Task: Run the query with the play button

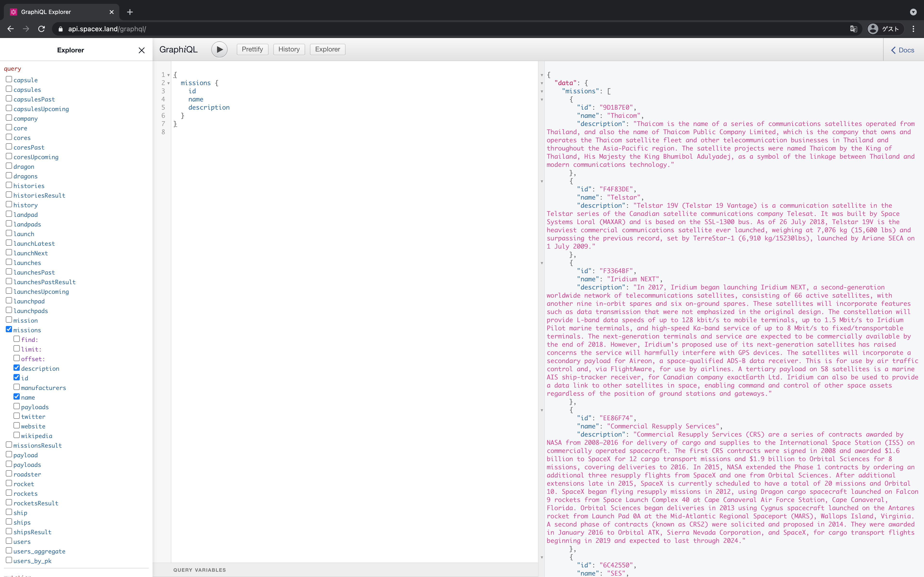Action: tap(219, 49)
